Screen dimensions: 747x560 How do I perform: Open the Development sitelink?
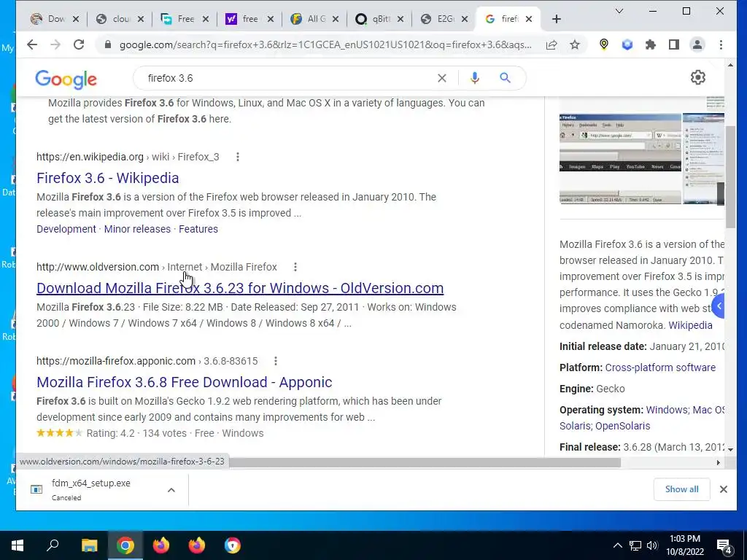coord(66,229)
